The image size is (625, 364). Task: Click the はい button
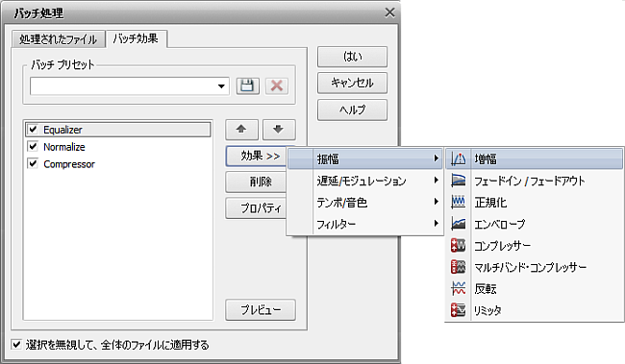(x=352, y=57)
